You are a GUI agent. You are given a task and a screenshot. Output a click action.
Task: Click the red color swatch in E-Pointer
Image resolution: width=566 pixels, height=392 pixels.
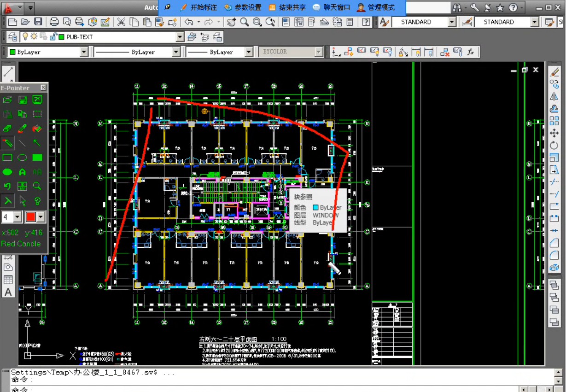pyautogui.click(x=31, y=216)
